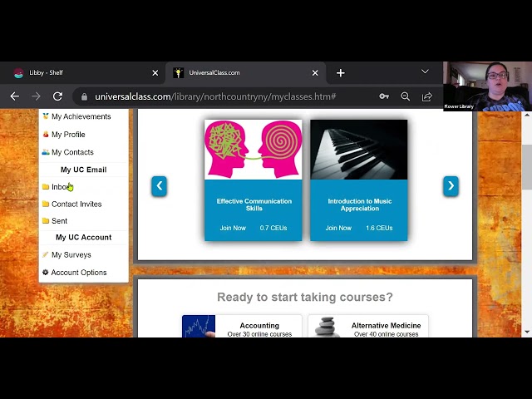
Task: Click the Accounting stock chart thumbnail
Action: 199,326
